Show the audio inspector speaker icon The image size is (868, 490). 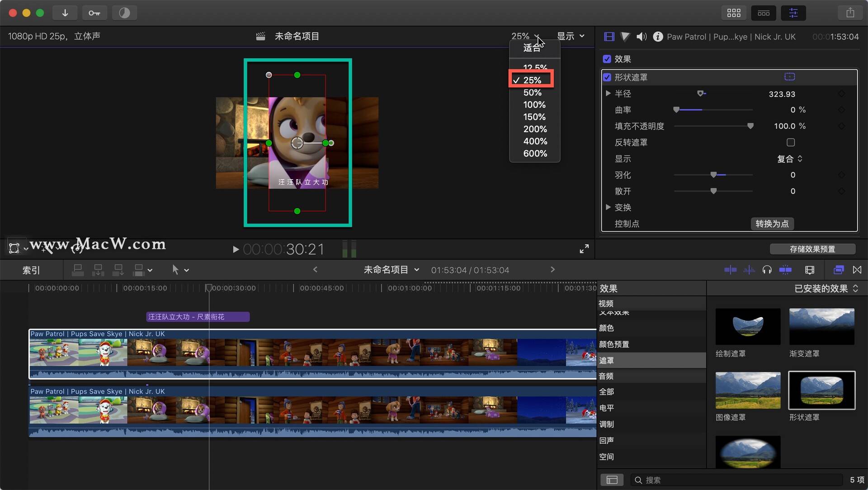[x=642, y=37]
